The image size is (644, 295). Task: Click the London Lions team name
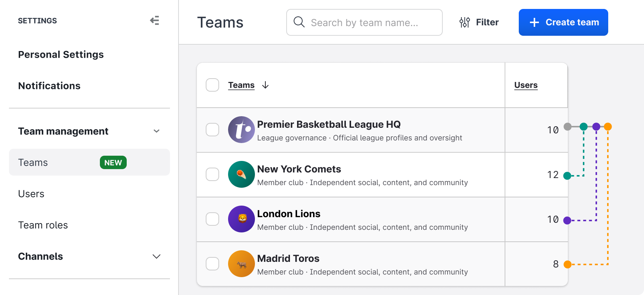tap(289, 214)
